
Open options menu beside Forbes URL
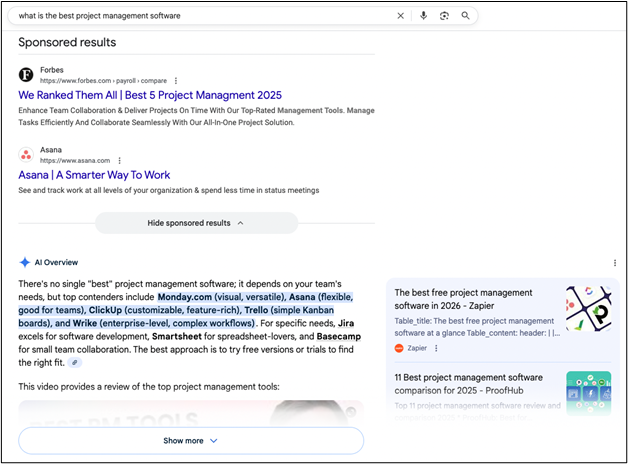pos(176,81)
